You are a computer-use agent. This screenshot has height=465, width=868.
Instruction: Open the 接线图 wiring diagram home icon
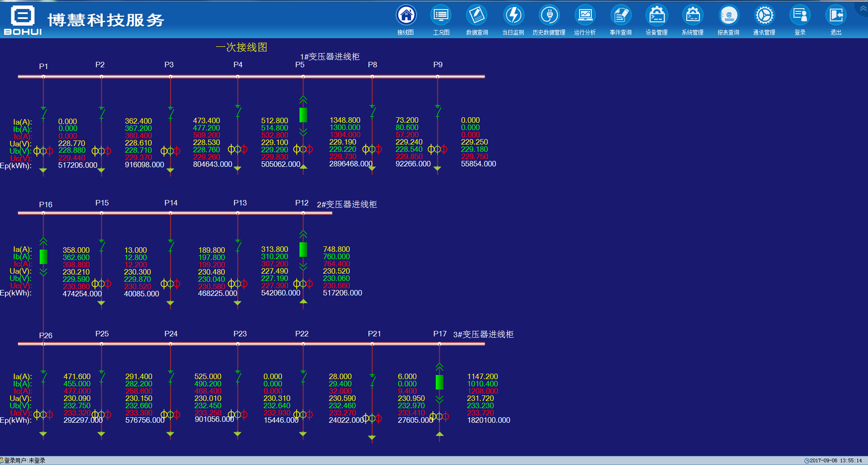click(406, 15)
